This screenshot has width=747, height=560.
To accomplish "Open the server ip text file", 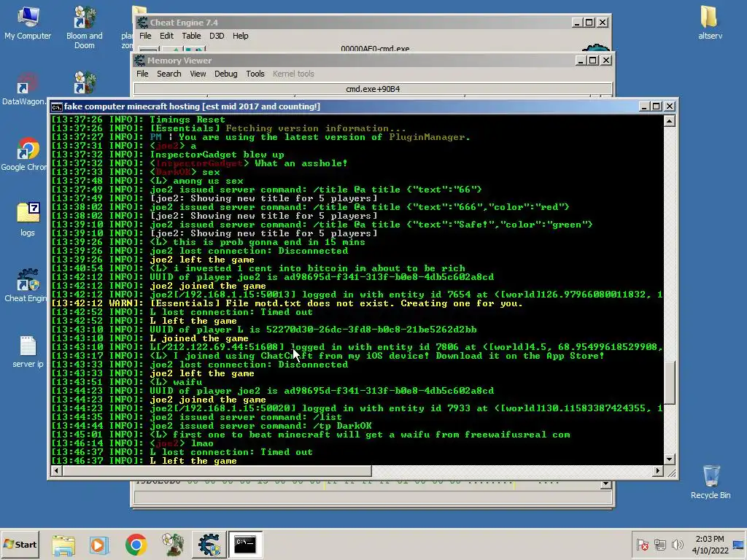I will pyautogui.click(x=28, y=351).
